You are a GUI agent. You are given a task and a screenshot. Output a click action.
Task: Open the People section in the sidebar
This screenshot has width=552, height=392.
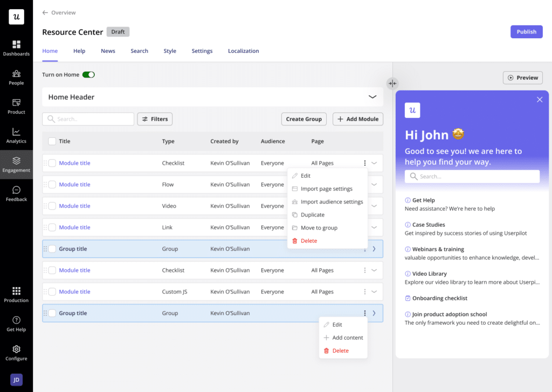16,77
